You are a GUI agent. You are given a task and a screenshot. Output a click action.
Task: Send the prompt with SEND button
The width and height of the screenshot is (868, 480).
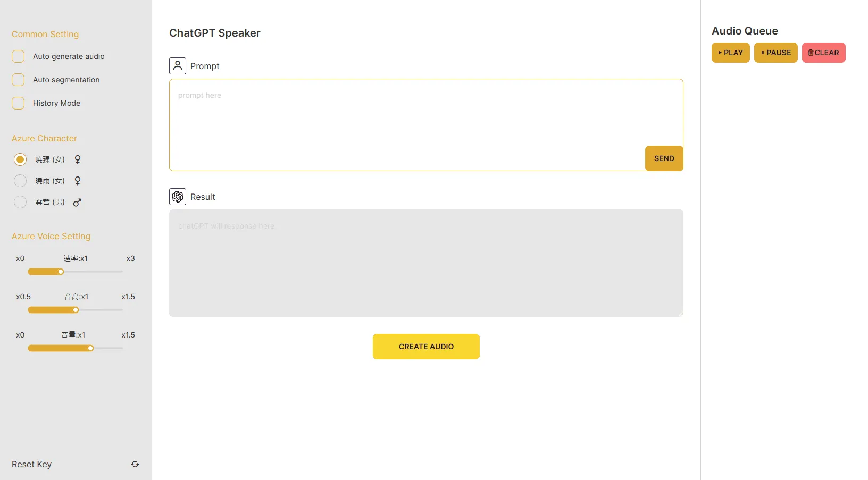pos(664,158)
